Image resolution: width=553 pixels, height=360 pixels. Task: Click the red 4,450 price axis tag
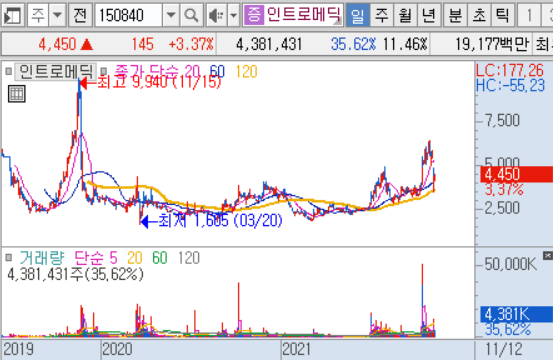pos(517,174)
